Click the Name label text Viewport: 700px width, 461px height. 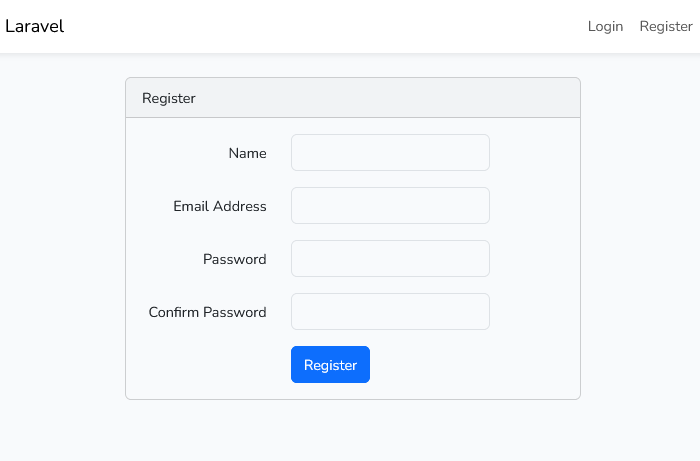(x=247, y=153)
